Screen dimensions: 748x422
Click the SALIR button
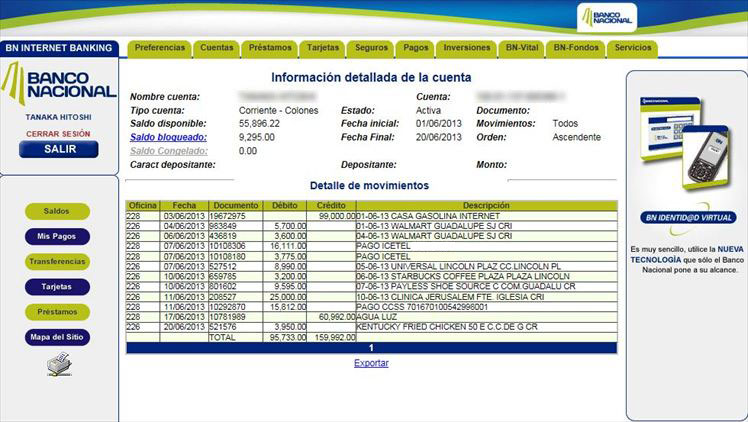pos(59,149)
